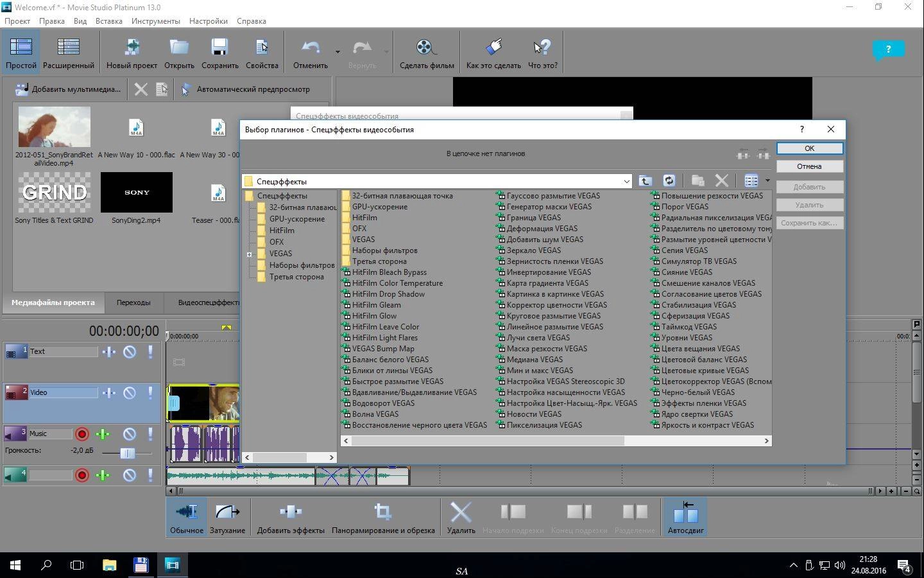This screenshot has height=578, width=924.
Task: Pick Яркость и контраст VEGAS plugin
Action: pyautogui.click(x=703, y=425)
